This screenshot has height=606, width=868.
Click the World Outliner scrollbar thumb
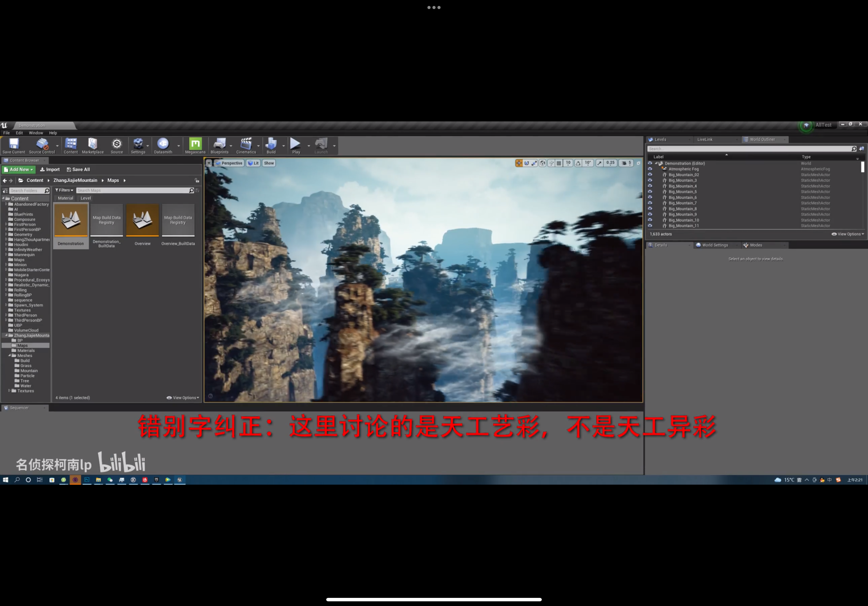click(862, 167)
